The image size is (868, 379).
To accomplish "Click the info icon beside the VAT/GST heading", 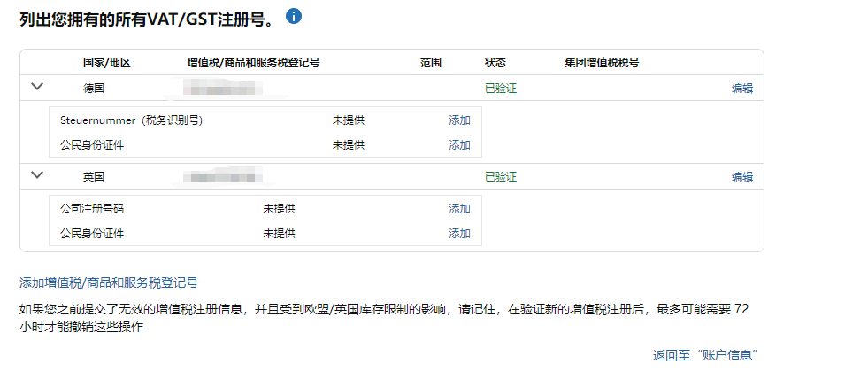I will click(x=294, y=16).
